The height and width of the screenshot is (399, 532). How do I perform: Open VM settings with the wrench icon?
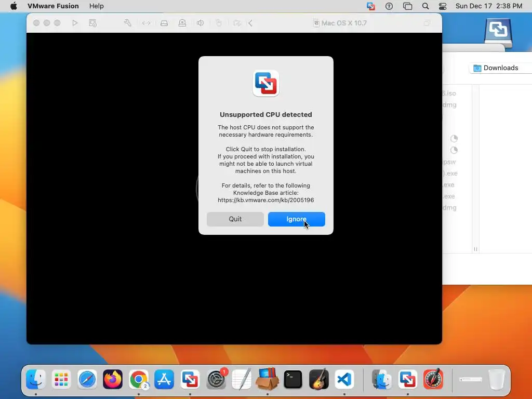(x=128, y=23)
